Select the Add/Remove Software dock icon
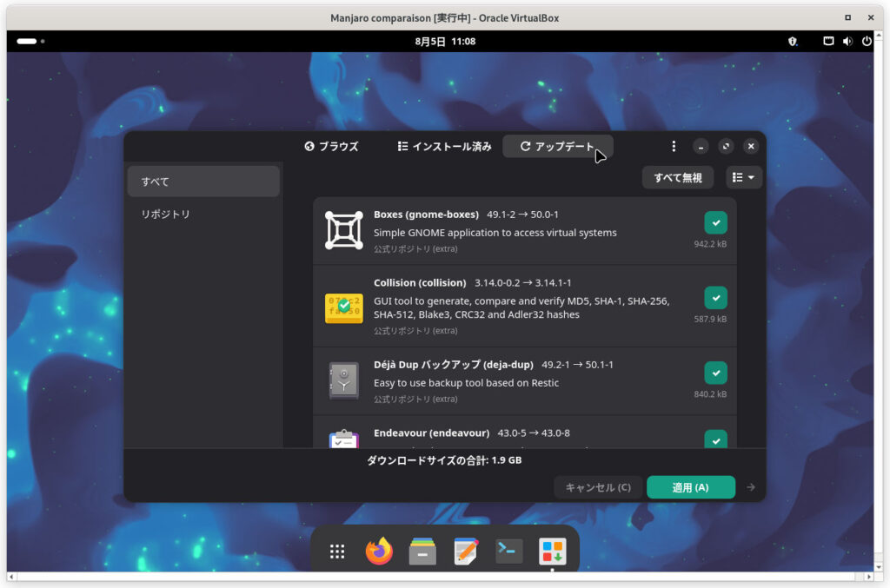890x588 pixels. [552, 552]
